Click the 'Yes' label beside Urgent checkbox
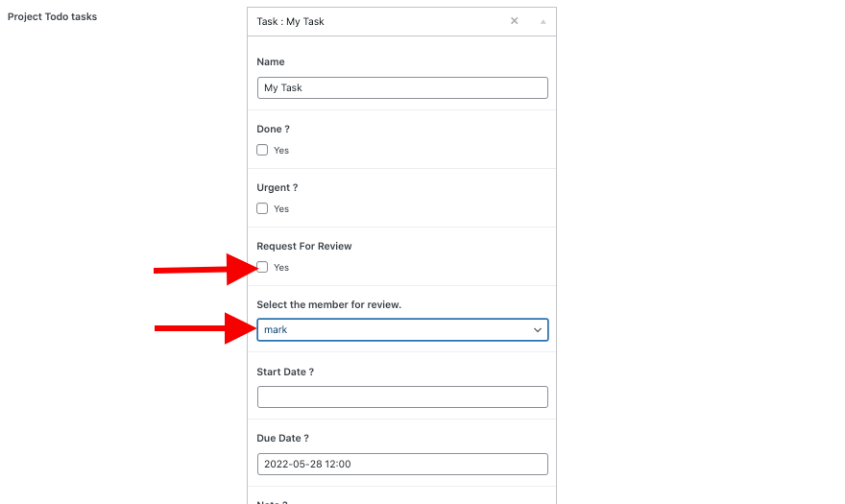The height and width of the screenshot is (504, 845). (x=281, y=209)
